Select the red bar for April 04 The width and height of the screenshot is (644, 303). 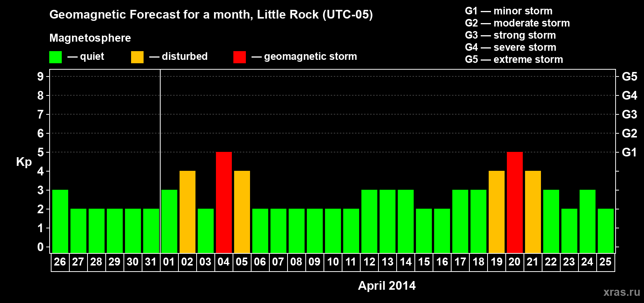point(224,202)
